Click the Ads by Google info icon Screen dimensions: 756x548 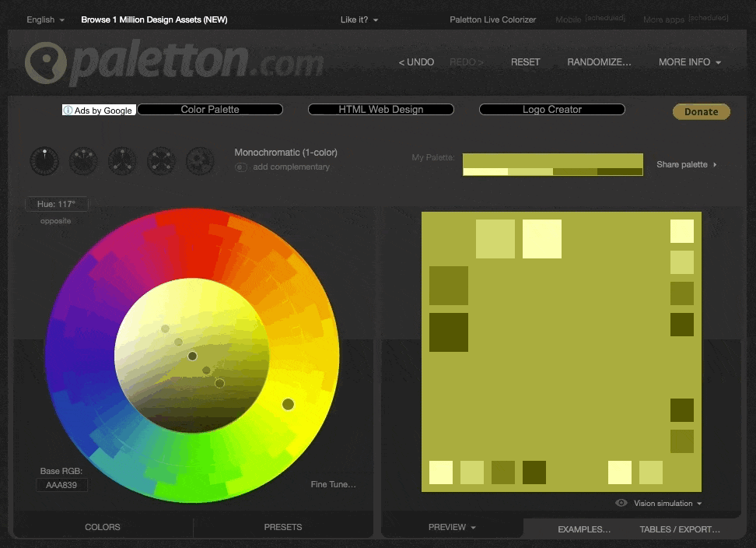pyautogui.click(x=68, y=110)
